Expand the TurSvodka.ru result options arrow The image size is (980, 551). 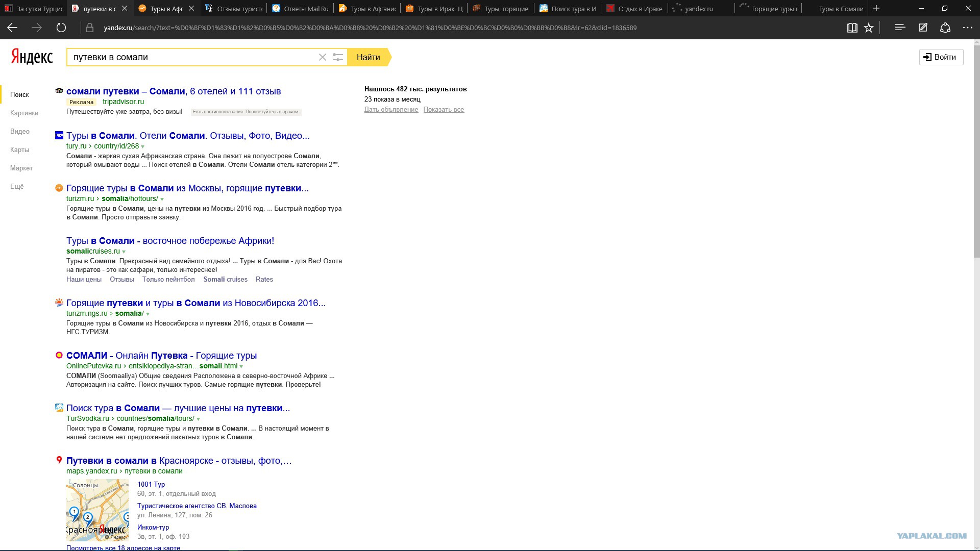199,419
